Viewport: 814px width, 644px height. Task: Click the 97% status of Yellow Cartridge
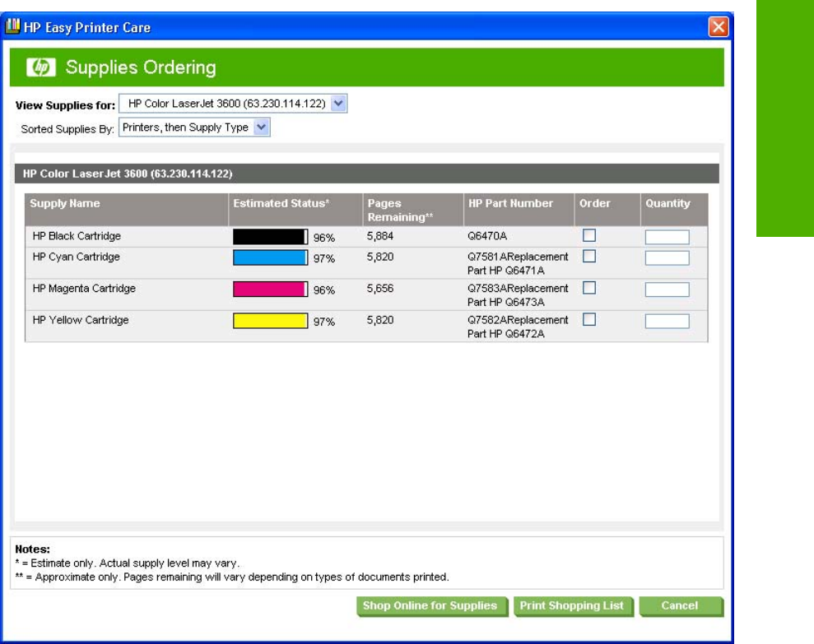[324, 322]
